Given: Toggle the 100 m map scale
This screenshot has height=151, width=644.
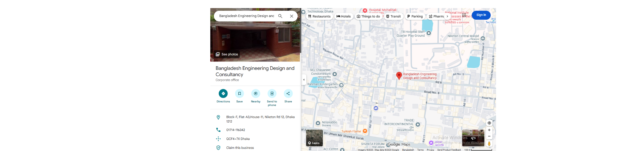Looking at the screenshot, I should click(x=478, y=150).
